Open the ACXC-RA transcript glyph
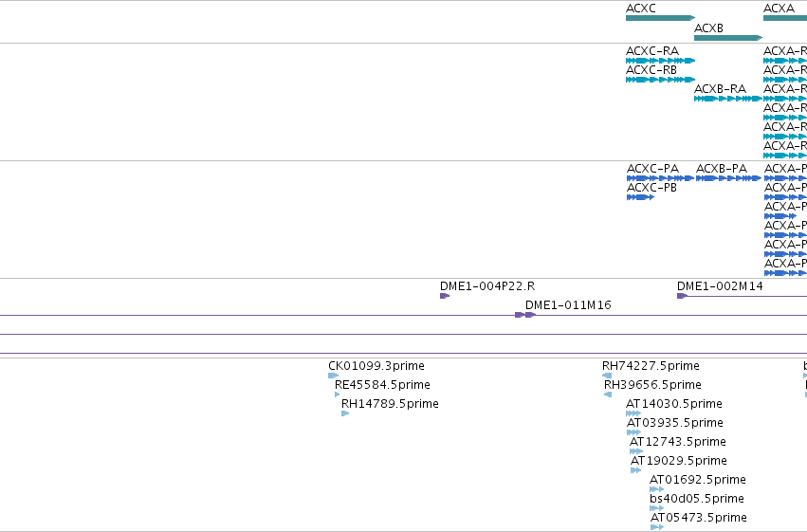Viewport: 807px width, 532px height. point(660,61)
